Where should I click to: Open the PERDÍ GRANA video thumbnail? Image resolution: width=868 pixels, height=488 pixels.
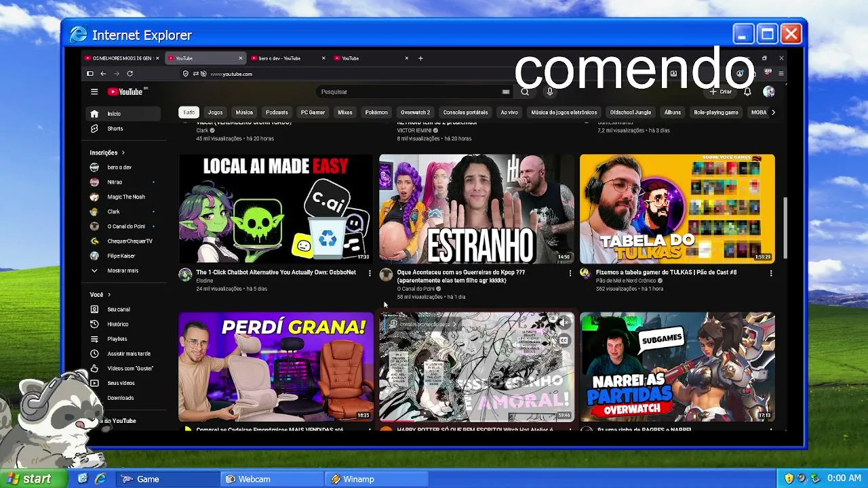tap(275, 367)
